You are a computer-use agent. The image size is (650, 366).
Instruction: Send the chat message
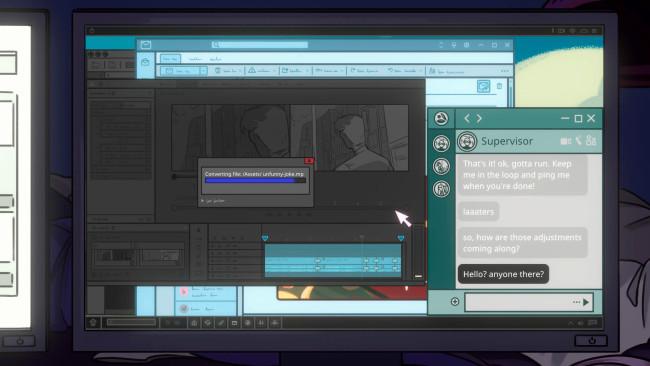[x=586, y=302]
